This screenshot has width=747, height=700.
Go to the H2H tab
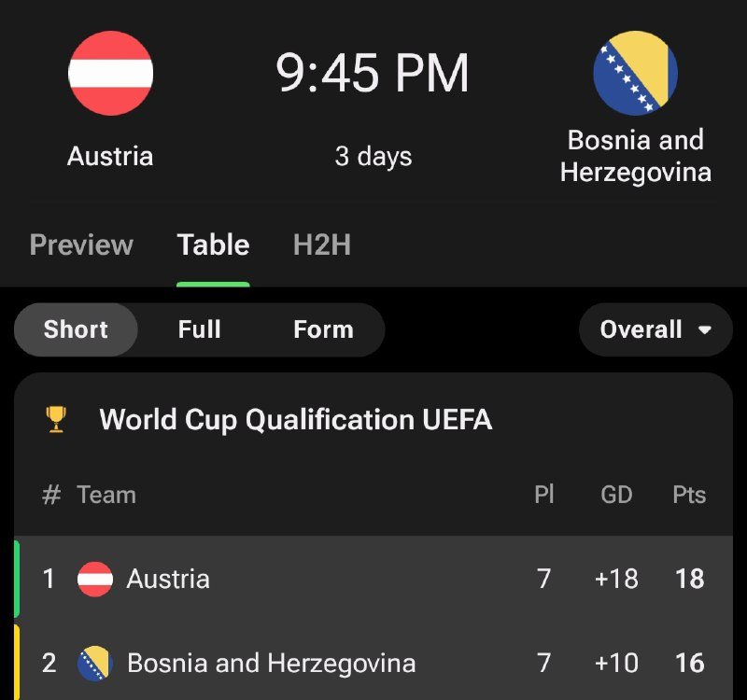322,245
